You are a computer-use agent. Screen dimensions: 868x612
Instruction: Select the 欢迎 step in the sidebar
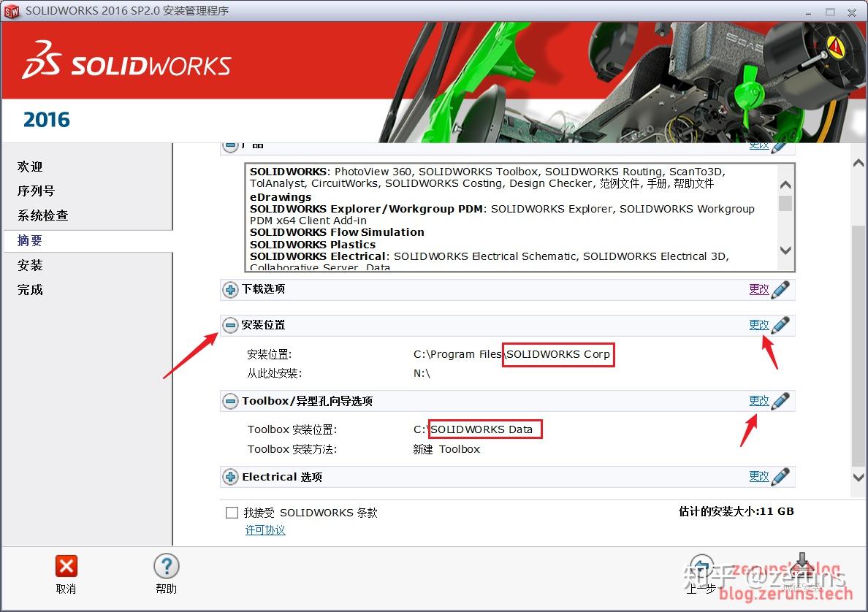click(29, 166)
